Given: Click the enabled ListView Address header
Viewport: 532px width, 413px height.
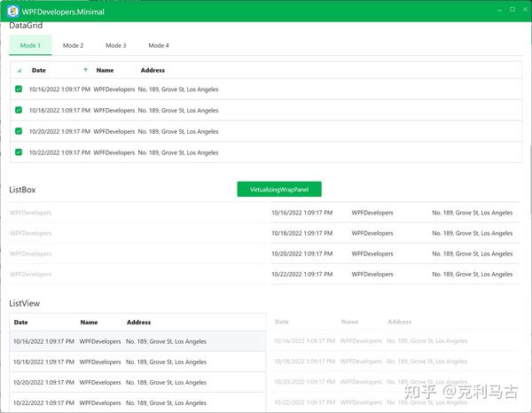Looking at the screenshot, I should 139,322.
